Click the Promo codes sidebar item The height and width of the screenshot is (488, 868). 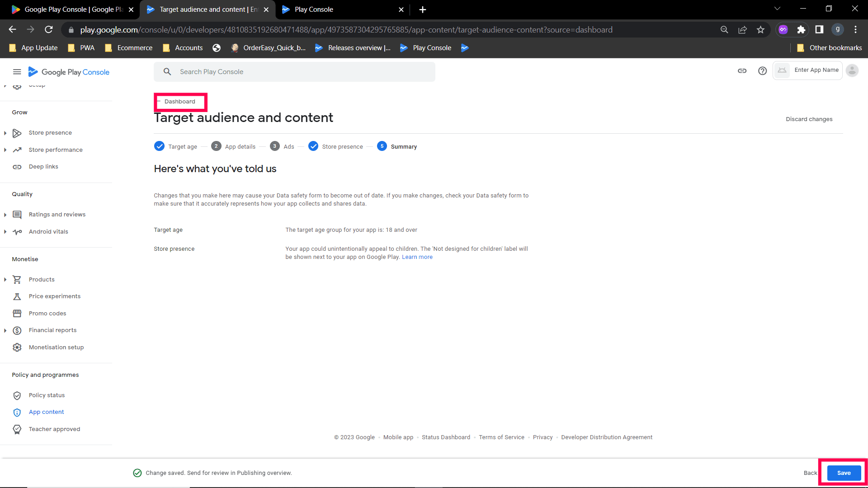pyautogui.click(x=47, y=314)
